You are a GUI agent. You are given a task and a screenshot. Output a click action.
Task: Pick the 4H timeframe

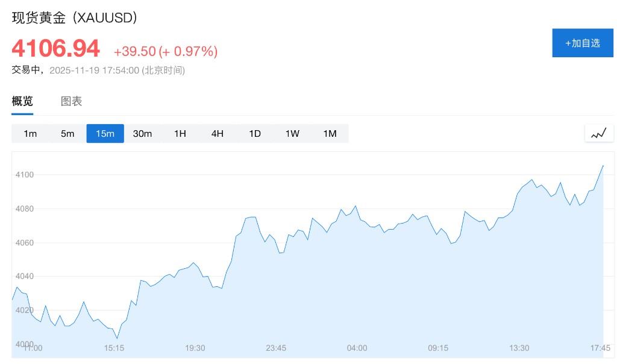(217, 134)
